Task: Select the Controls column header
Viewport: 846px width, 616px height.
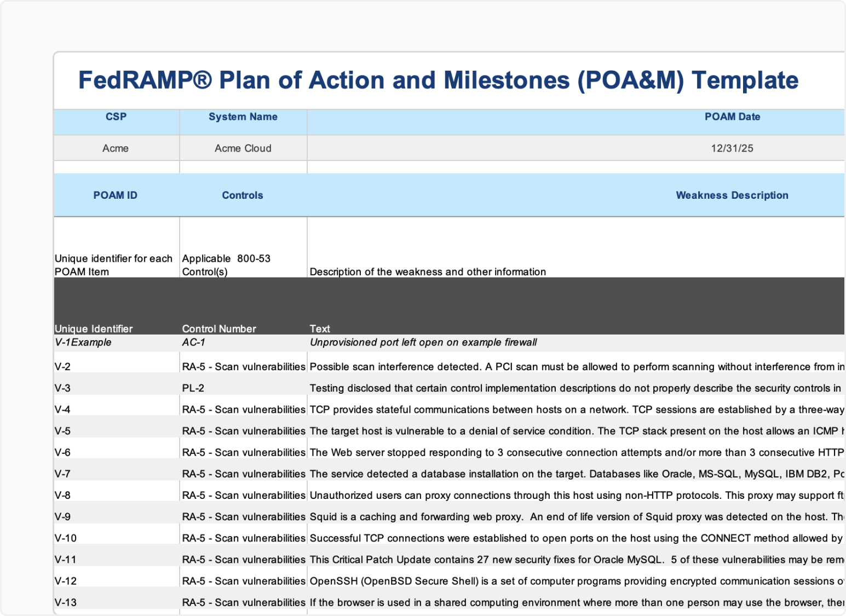Action: tap(243, 195)
